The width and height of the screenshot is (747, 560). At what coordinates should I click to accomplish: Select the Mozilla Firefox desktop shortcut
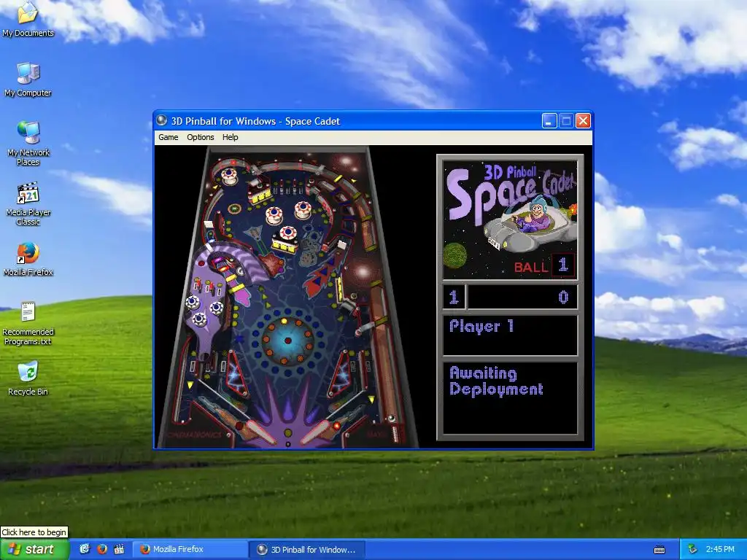tap(28, 260)
